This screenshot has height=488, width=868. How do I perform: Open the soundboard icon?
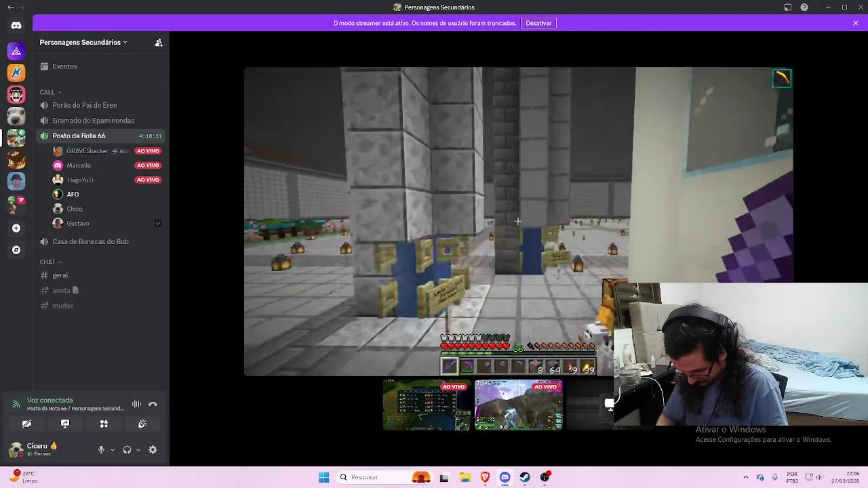[x=142, y=424]
